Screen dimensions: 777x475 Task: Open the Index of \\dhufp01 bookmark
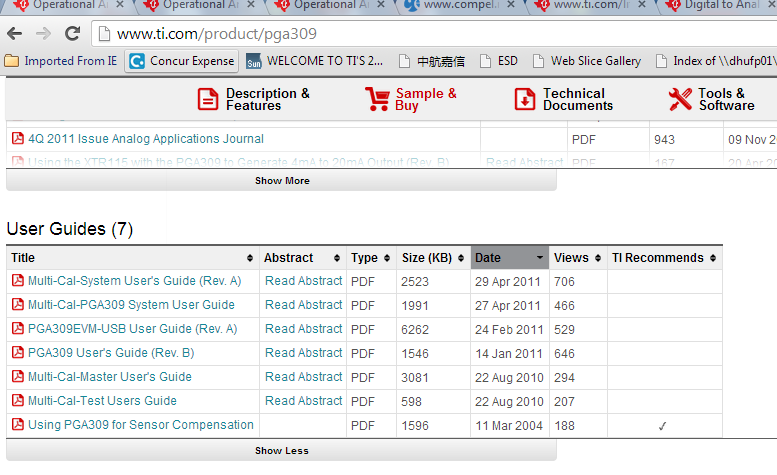(x=716, y=61)
